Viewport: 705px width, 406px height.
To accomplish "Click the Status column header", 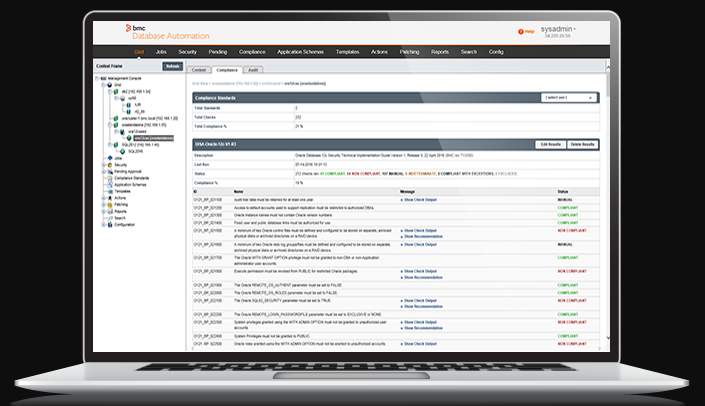I will [x=562, y=192].
